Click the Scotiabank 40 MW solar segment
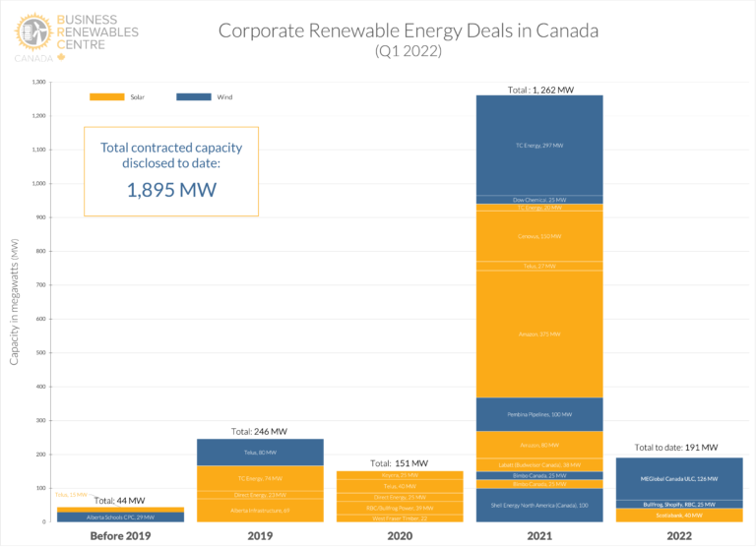 tap(679, 515)
